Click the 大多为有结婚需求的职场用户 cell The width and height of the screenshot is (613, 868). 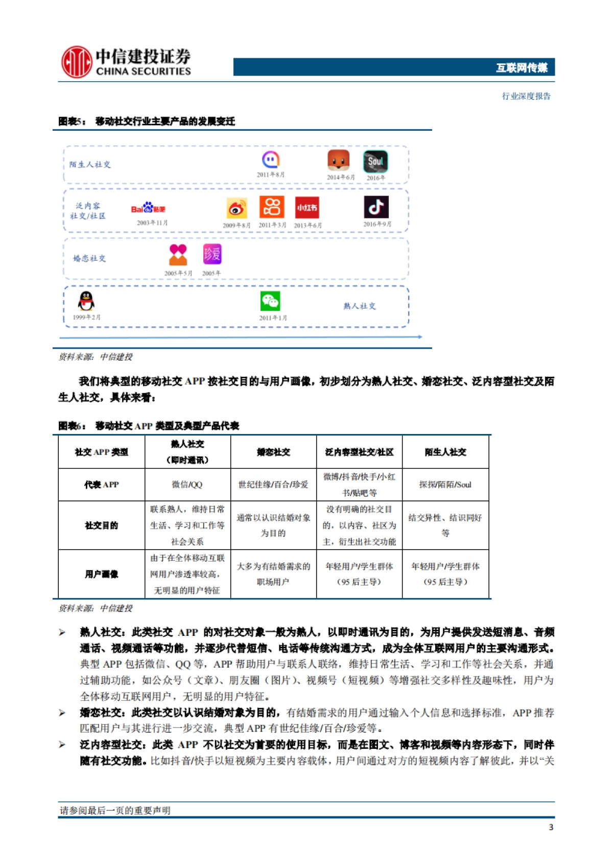(x=273, y=574)
